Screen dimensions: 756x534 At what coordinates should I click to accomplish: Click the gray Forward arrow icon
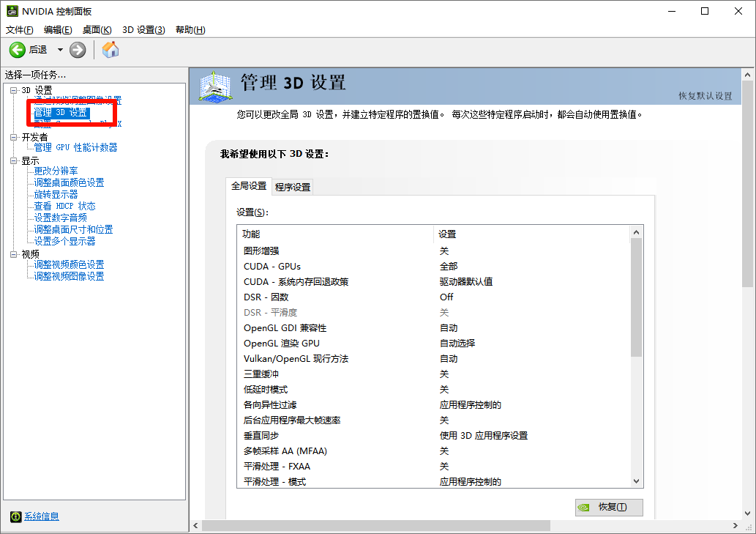pyautogui.click(x=77, y=50)
